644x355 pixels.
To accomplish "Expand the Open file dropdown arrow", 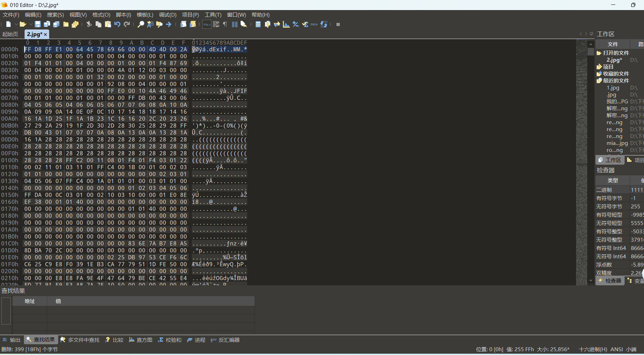I will [x=30, y=24].
